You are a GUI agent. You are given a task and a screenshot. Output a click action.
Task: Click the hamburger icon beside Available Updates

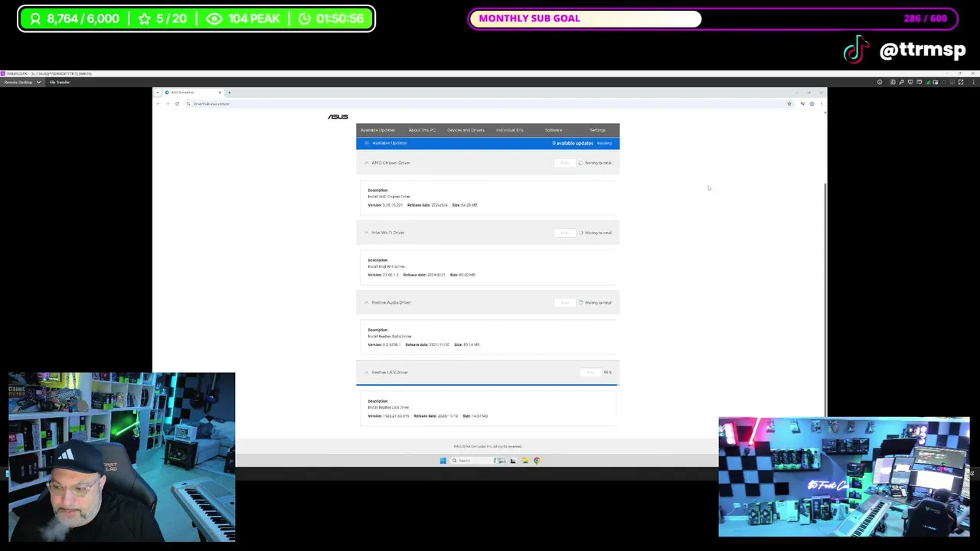coord(367,143)
